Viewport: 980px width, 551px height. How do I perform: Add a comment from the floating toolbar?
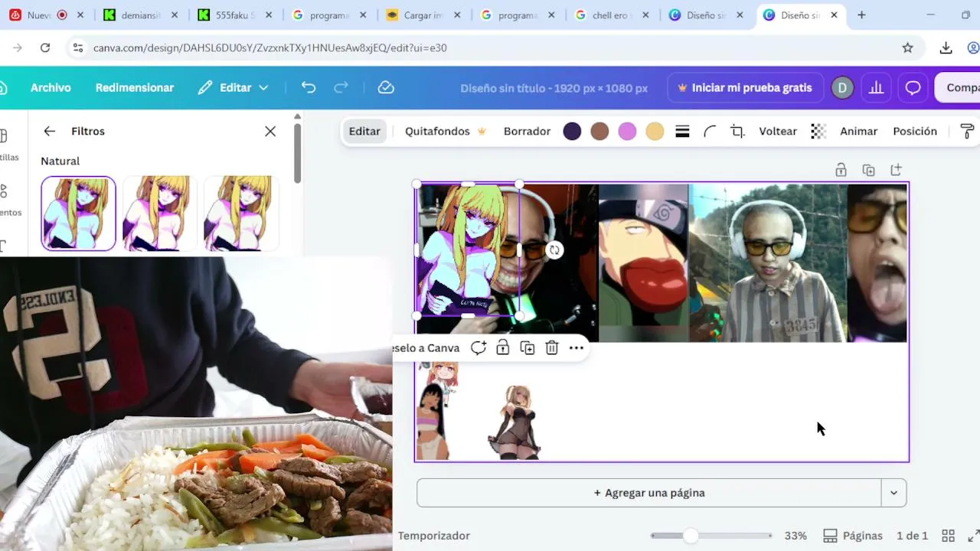click(479, 348)
